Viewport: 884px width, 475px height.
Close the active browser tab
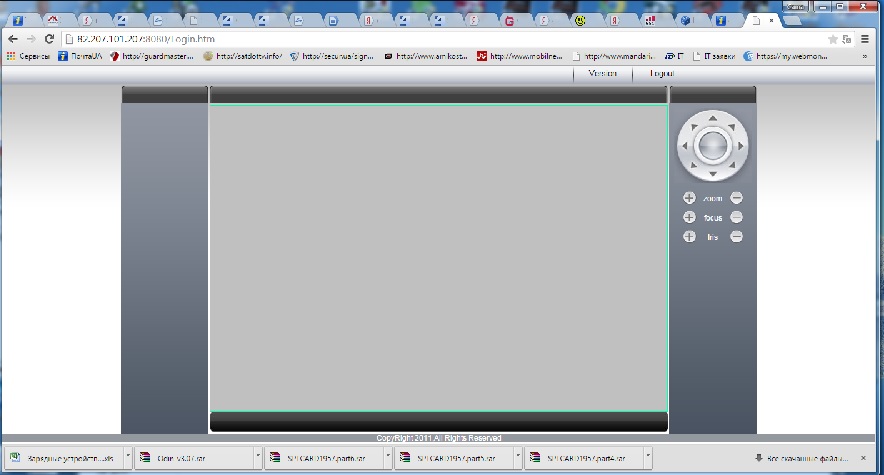tap(771, 21)
